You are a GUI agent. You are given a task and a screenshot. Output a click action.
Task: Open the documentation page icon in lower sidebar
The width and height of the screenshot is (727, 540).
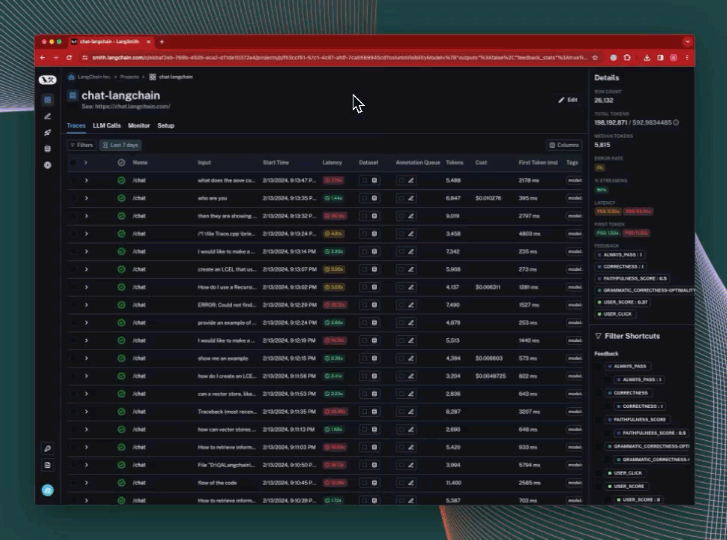click(47, 465)
